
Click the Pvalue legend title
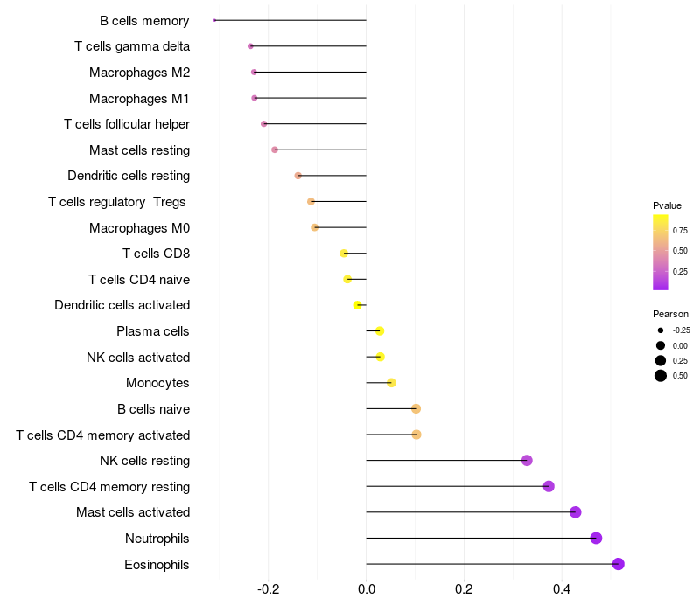pos(667,205)
